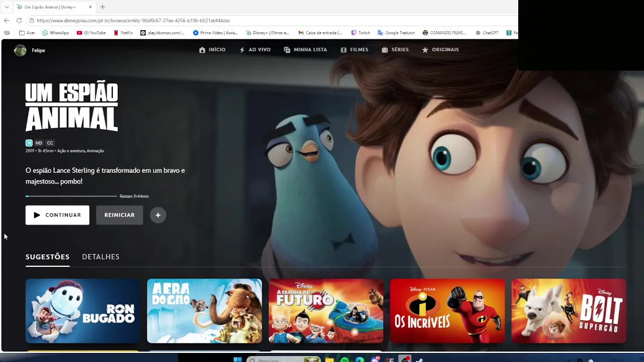
Task: Expand the tab search dropdown
Action: click(7, 7)
